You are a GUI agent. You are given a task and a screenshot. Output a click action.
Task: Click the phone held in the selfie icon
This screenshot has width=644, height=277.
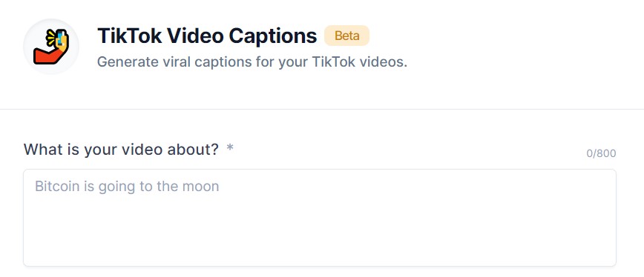coord(61,38)
